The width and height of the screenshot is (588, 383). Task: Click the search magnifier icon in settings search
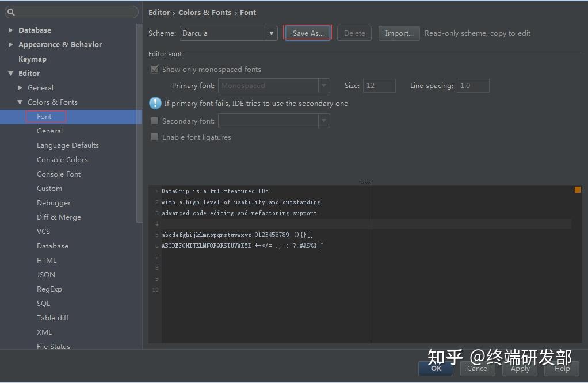10,12
